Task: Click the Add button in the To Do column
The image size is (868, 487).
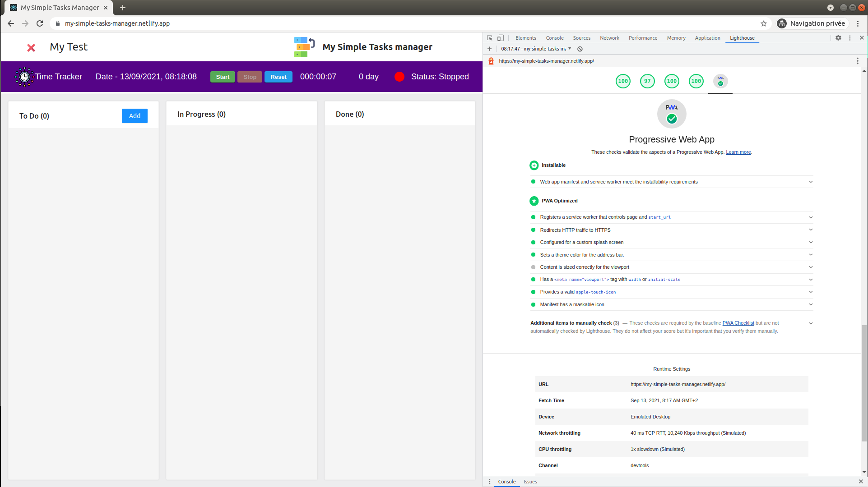Action: tap(135, 116)
